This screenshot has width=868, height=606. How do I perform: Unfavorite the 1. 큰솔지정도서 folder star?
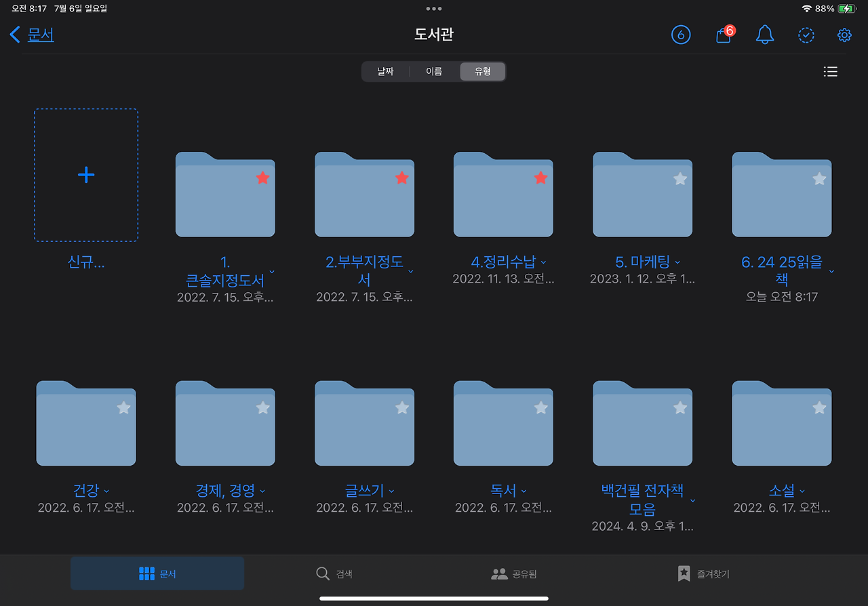click(x=262, y=178)
